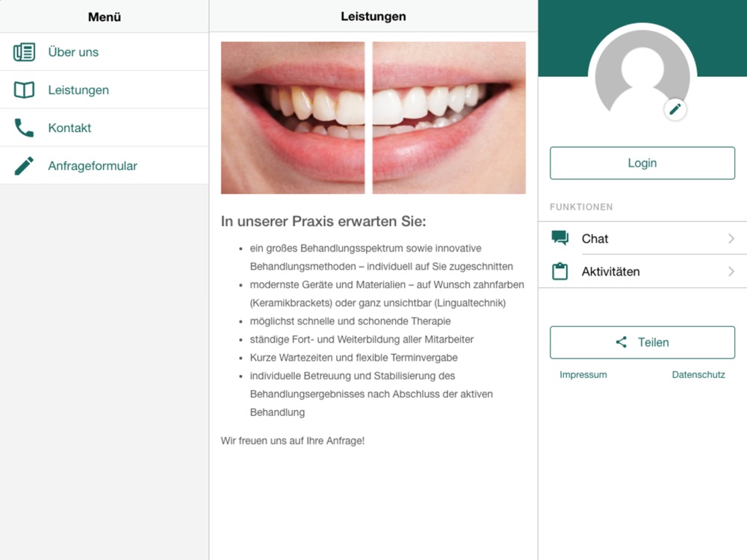747x560 pixels.
Task: Open the Impressum link
Action: point(583,375)
